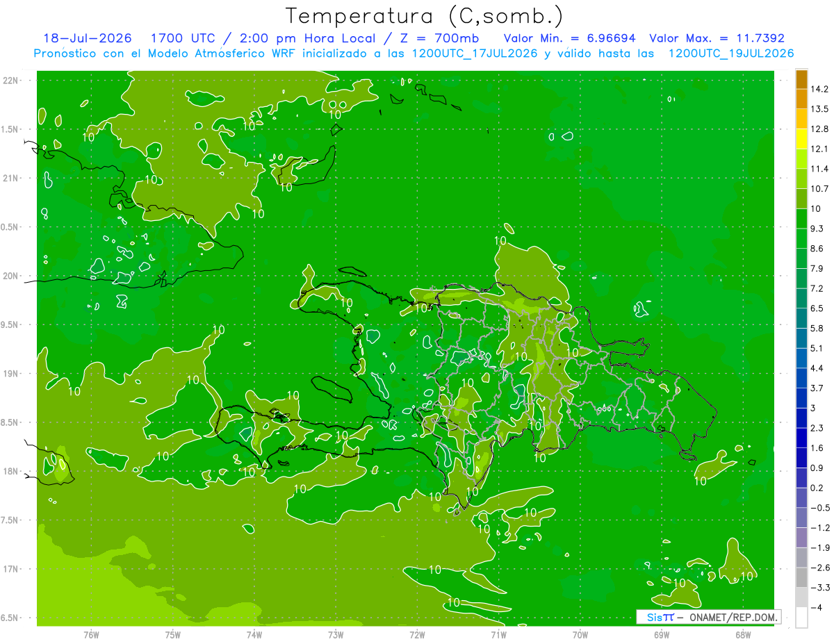Click the "71W" longitude axis label

(x=498, y=634)
